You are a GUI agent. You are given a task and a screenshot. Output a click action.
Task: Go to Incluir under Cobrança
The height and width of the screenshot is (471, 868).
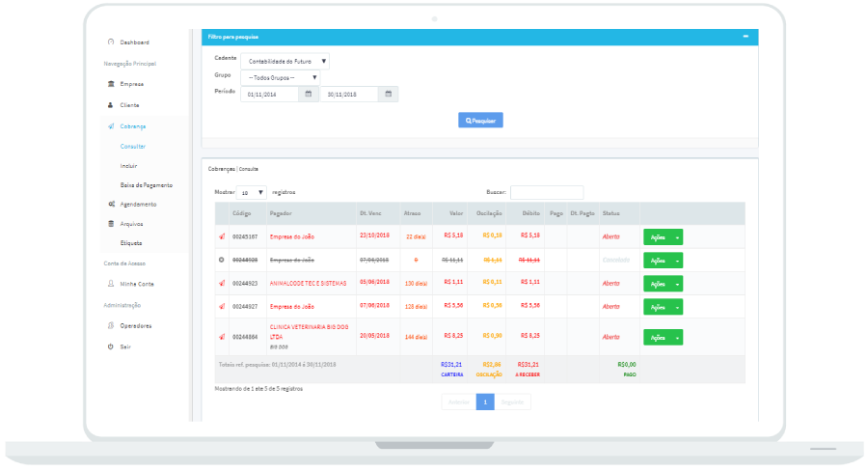[128, 166]
